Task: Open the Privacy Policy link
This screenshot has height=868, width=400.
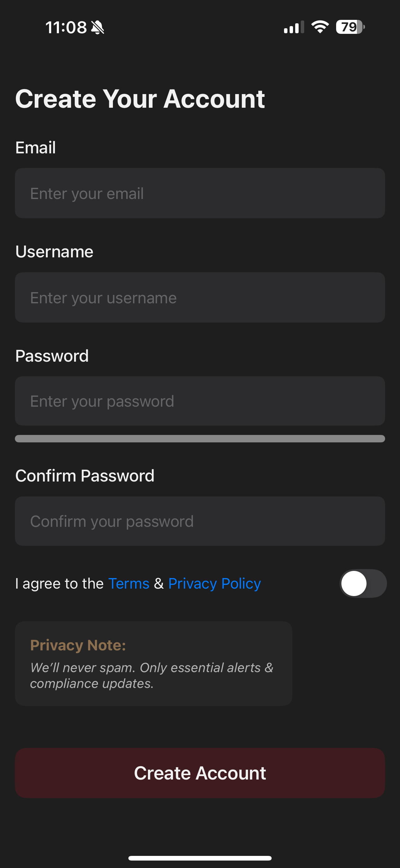Action: coord(215,584)
